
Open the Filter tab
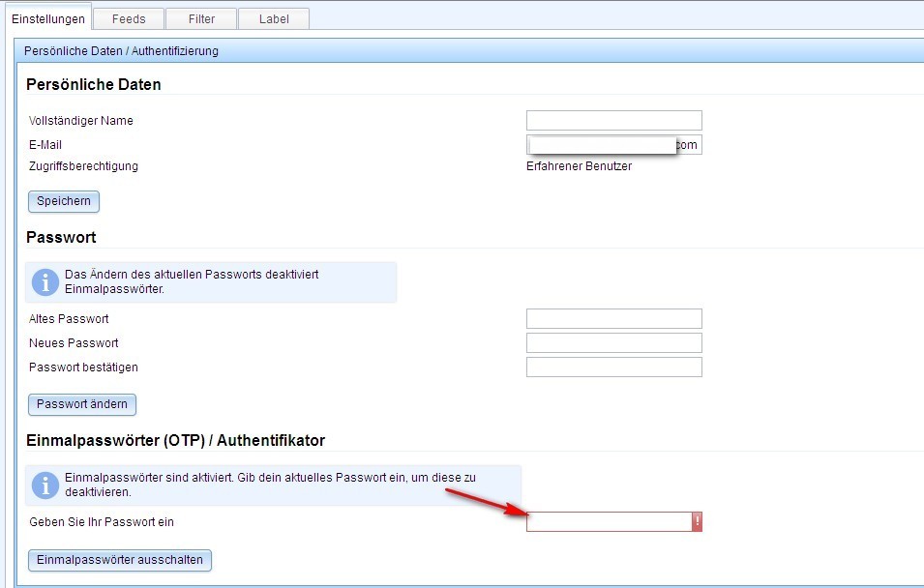click(201, 18)
